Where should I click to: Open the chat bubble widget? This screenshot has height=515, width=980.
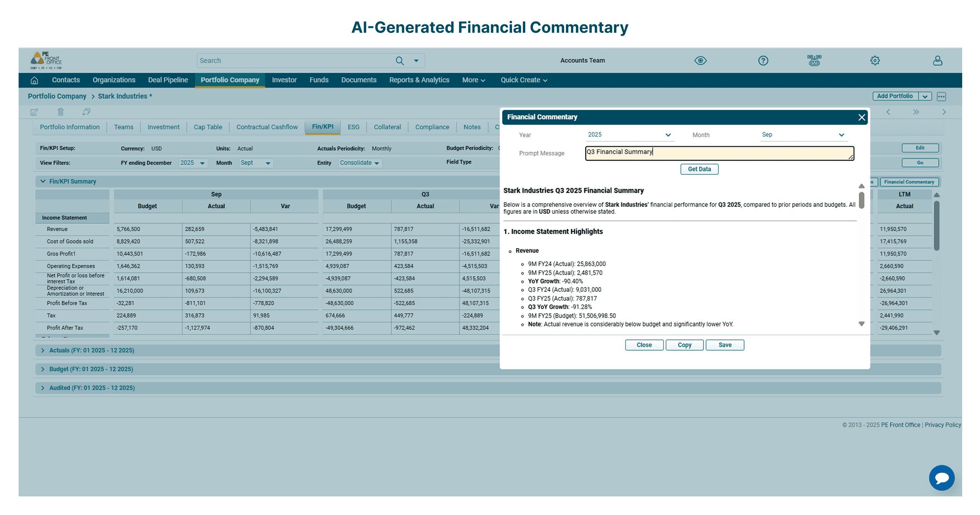click(942, 478)
